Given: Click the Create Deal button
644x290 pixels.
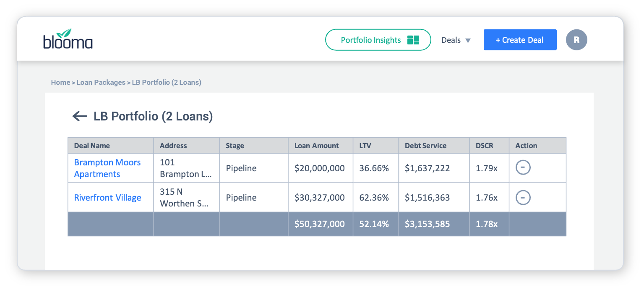Looking at the screenshot, I should [x=520, y=39].
